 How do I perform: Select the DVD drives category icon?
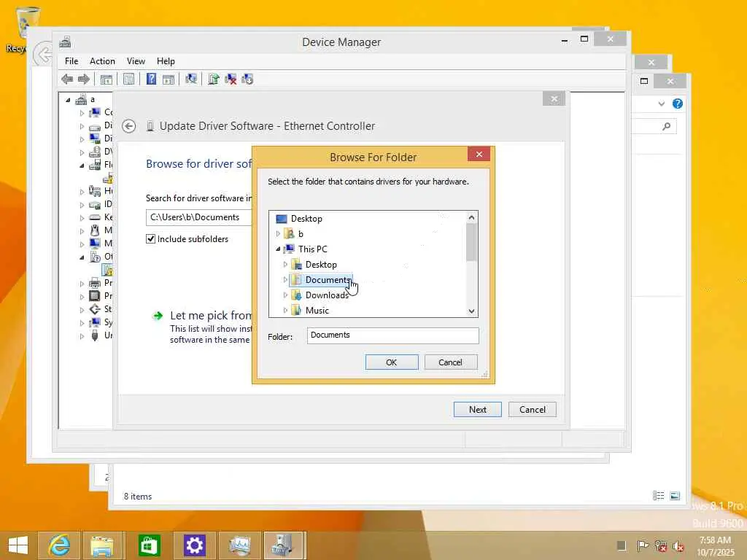95,152
